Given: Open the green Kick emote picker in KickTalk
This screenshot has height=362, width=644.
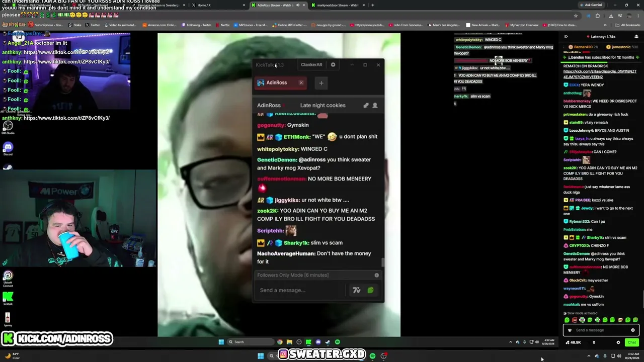Looking at the screenshot, I should pos(370,290).
